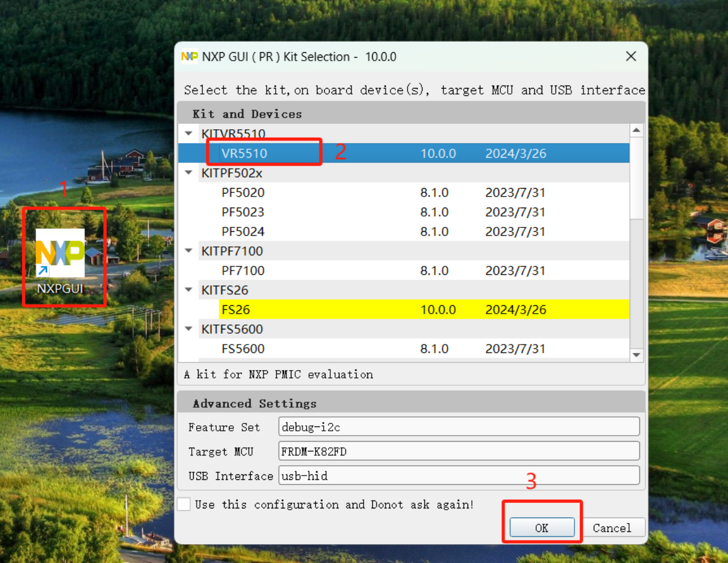The width and height of the screenshot is (728, 563).
Task: Collapse the KITPF7100 group arrow
Action: tap(189, 251)
